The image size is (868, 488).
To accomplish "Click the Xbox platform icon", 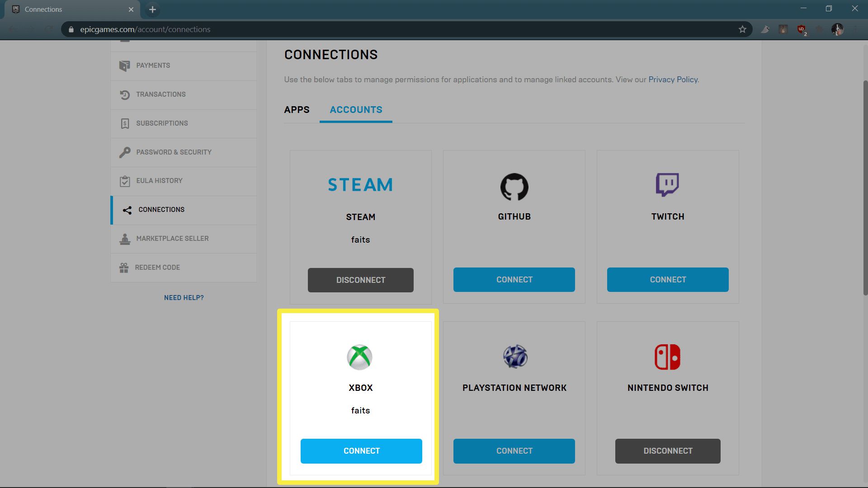I will point(359,357).
